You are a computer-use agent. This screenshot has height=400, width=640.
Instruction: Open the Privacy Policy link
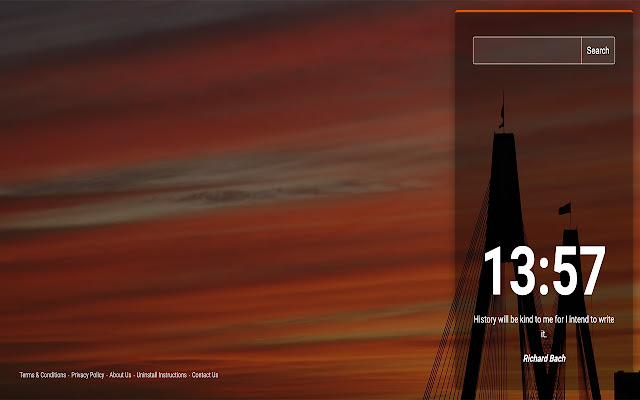88,375
